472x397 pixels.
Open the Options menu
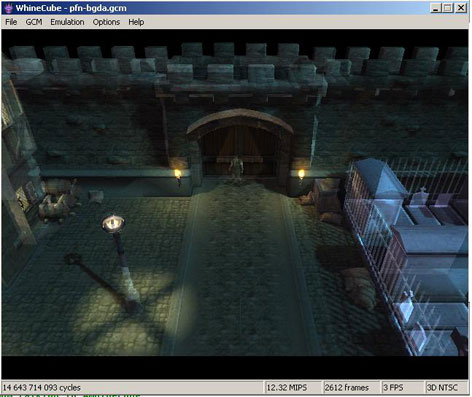click(x=106, y=22)
